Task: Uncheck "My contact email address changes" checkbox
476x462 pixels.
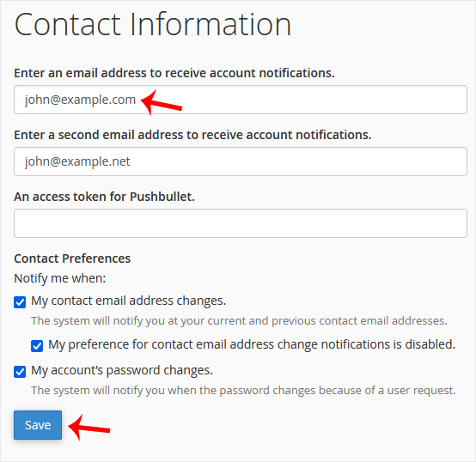Action: [20, 302]
